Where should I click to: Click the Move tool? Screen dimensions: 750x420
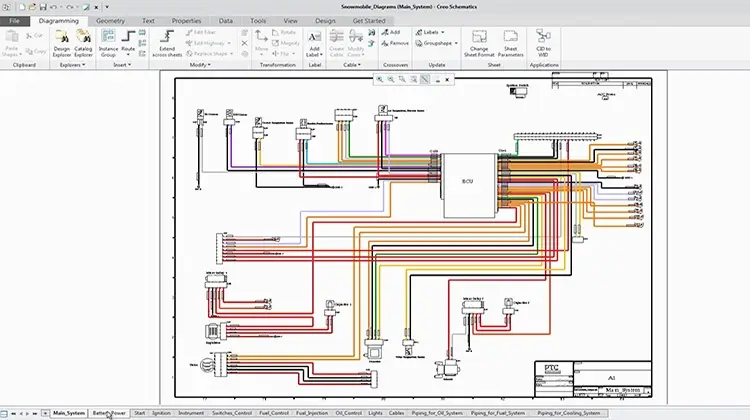(x=261, y=41)
